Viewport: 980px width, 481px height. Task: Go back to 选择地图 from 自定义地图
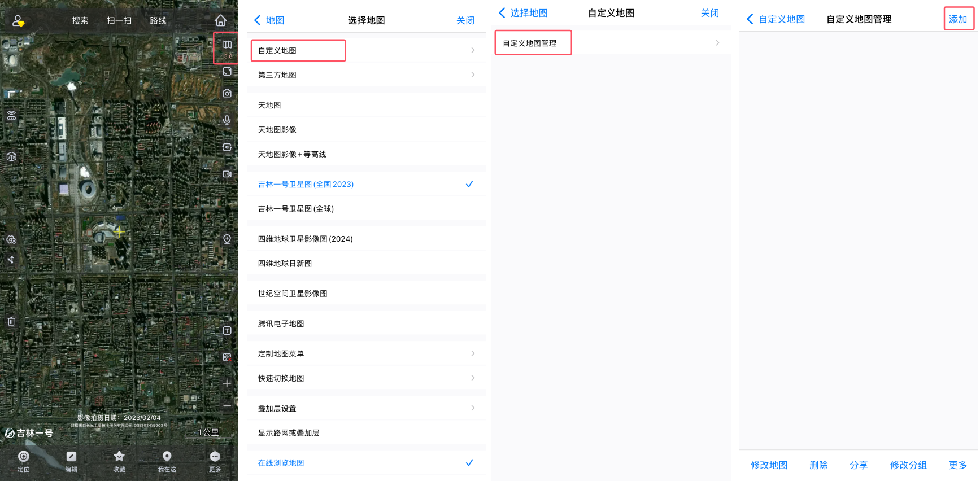[x=523, y=13]
